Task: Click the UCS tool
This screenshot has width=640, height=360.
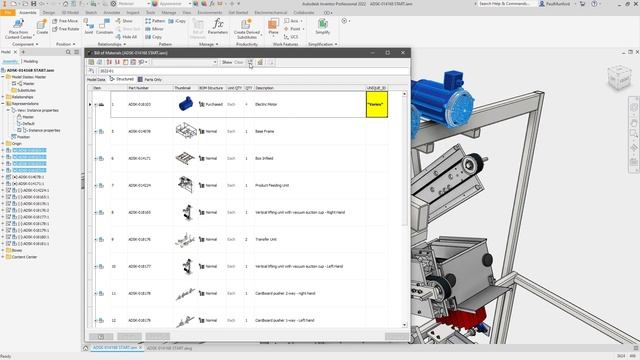Action: 291,37
